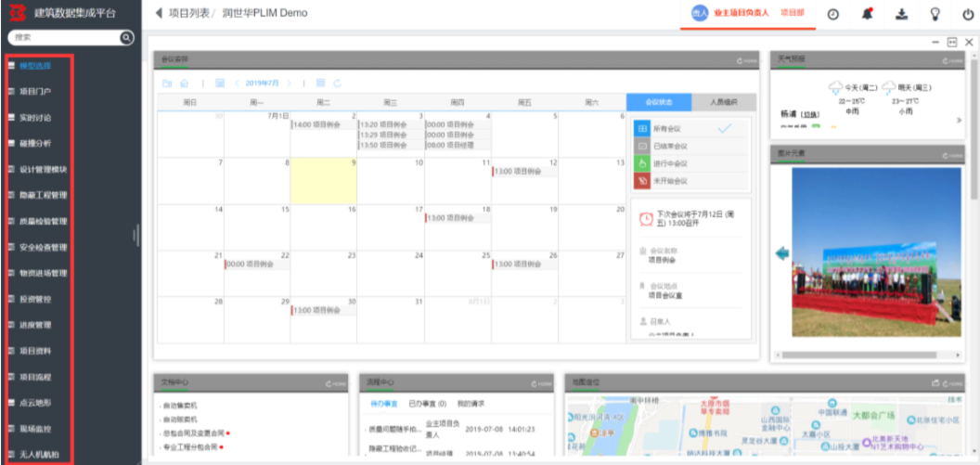Click the event photo thumbnail
980x465 pixels.
876,252
